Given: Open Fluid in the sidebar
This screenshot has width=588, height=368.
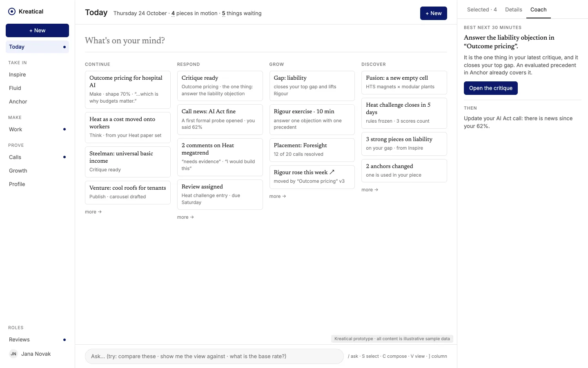Looking at the screenshot, I should click(37, 88).
